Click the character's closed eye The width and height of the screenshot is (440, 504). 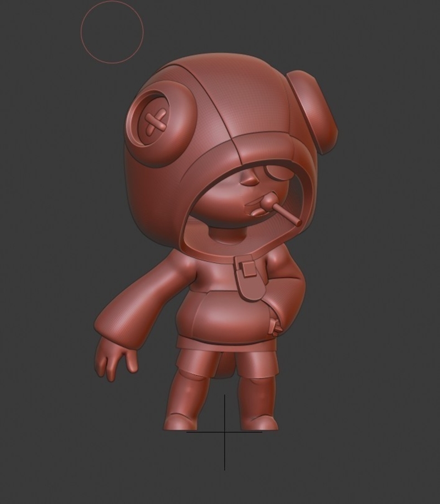279,174
